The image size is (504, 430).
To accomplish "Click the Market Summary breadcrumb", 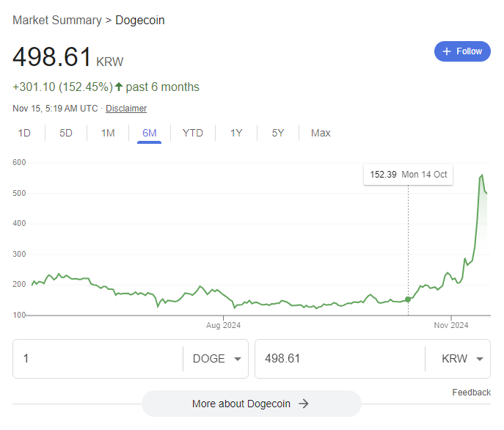I will [57, 20].
